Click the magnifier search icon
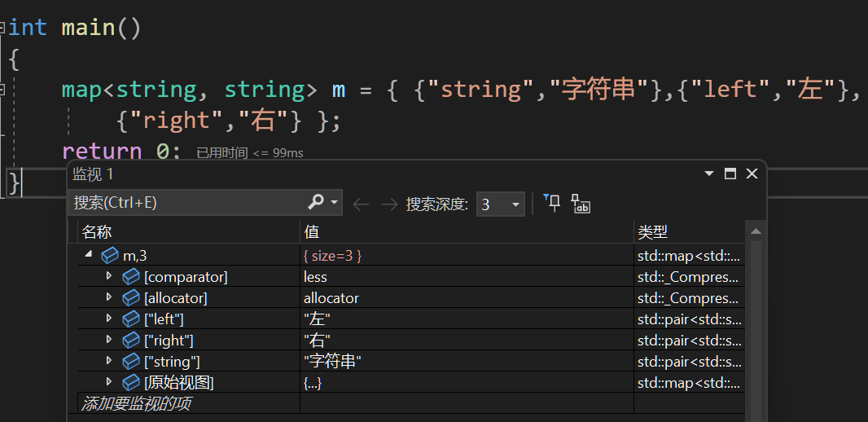 coord(316,202)
